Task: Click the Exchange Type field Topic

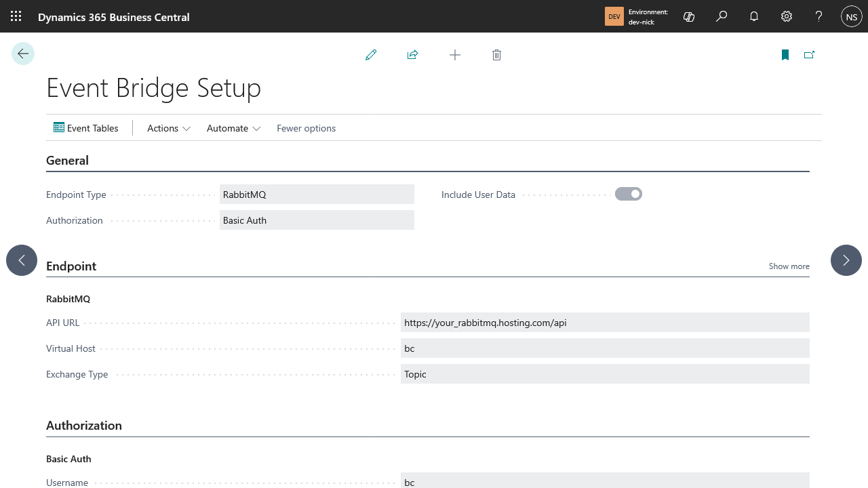Action: (x=605, y=374)
